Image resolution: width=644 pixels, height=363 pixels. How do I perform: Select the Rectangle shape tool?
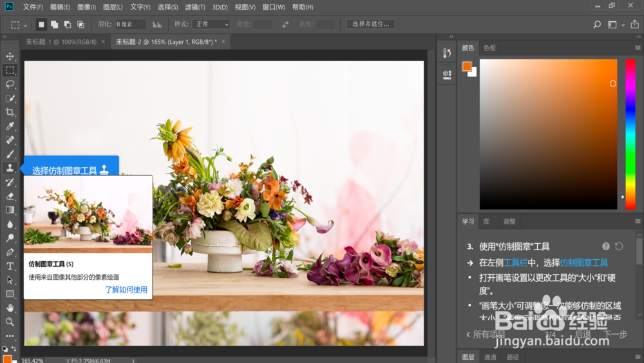(x=10, y=294)
